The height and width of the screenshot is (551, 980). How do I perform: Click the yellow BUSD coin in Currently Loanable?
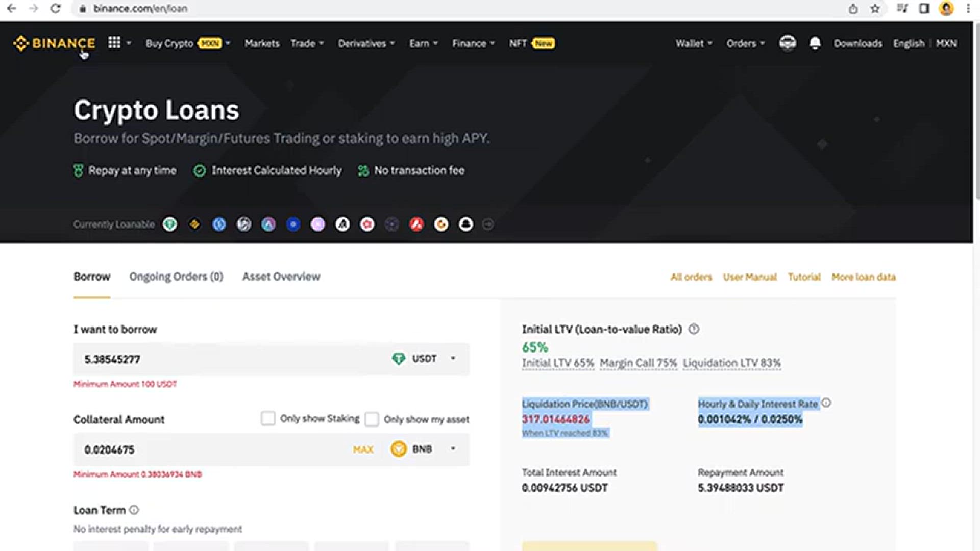pos(194,224)
